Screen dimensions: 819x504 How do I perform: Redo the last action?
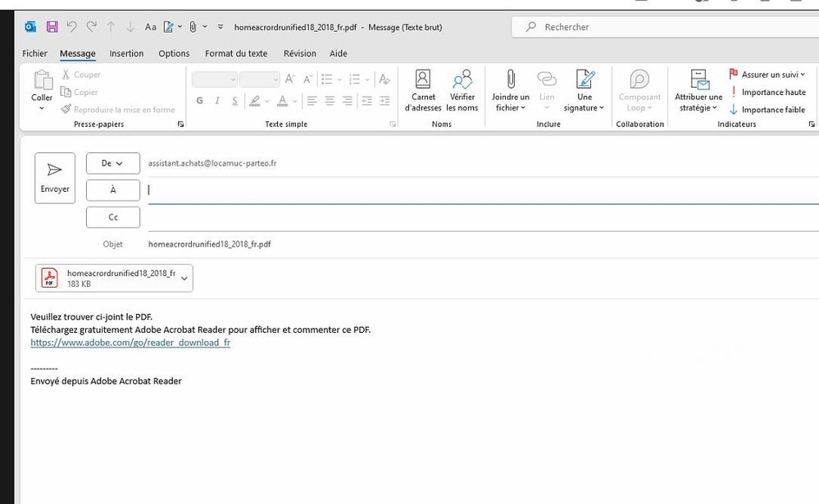[x=91, y=27]
